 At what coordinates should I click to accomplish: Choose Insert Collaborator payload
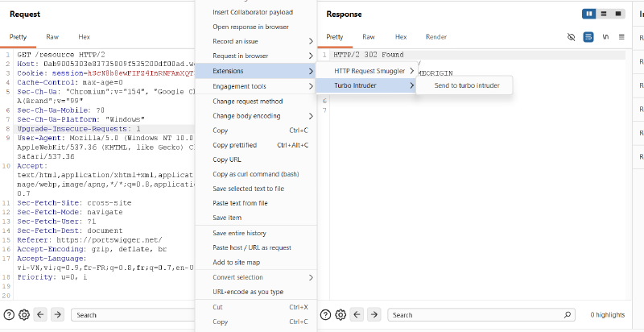pos(256,12)
